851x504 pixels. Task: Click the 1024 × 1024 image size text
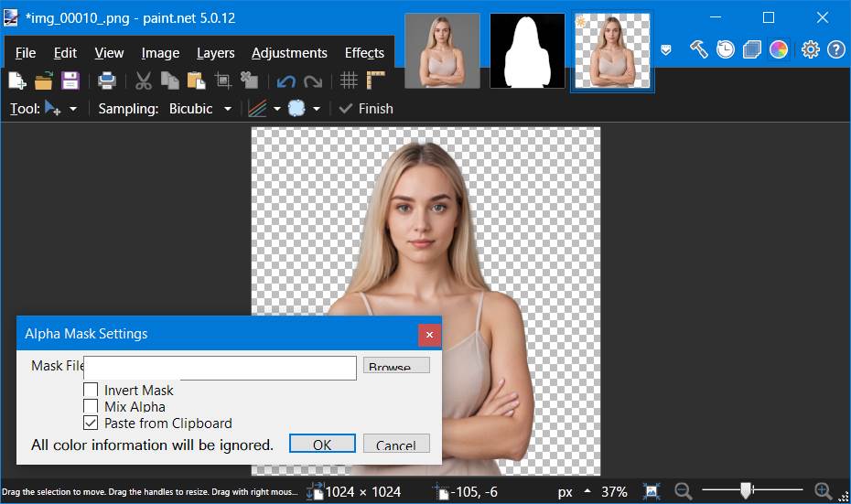363,492
